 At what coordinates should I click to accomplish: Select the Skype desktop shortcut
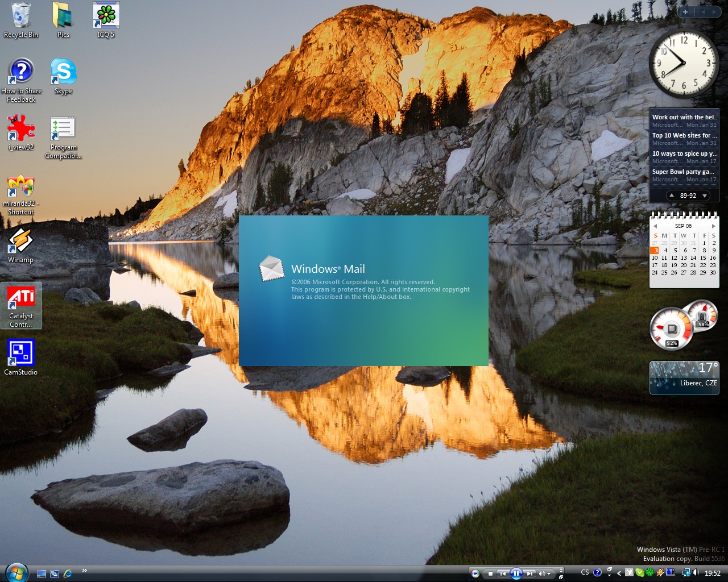[63, 77]
